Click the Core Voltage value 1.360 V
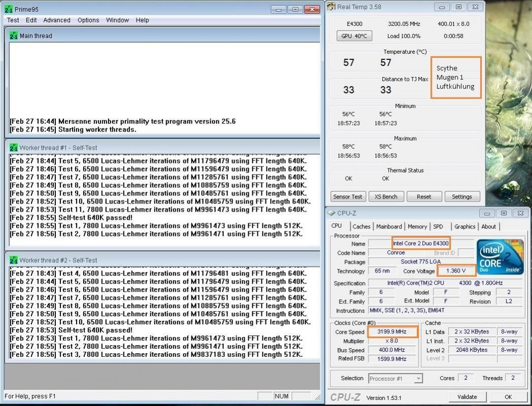Screen dimensions: 532x406 coord(456,270)
